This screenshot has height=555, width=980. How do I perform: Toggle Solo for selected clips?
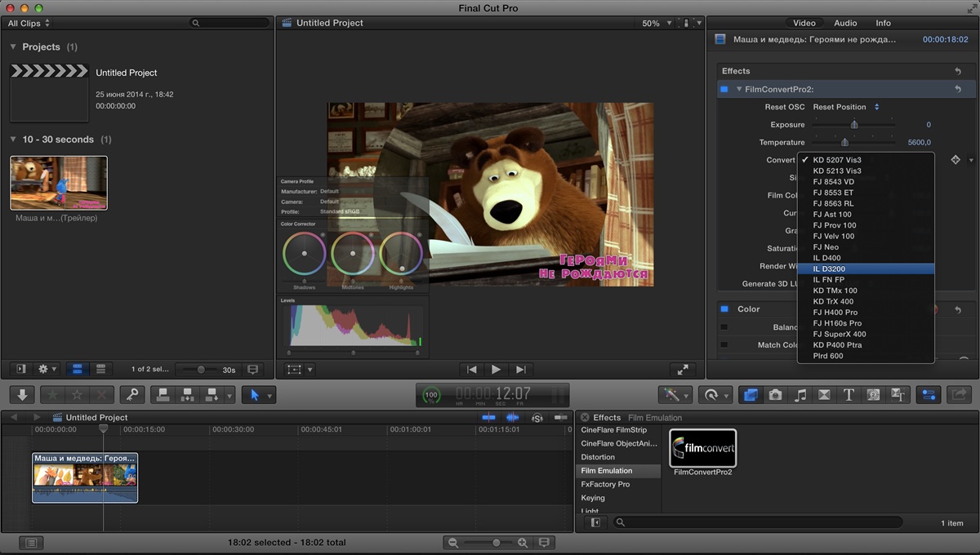pyautogui.click(x=537, y=417)
